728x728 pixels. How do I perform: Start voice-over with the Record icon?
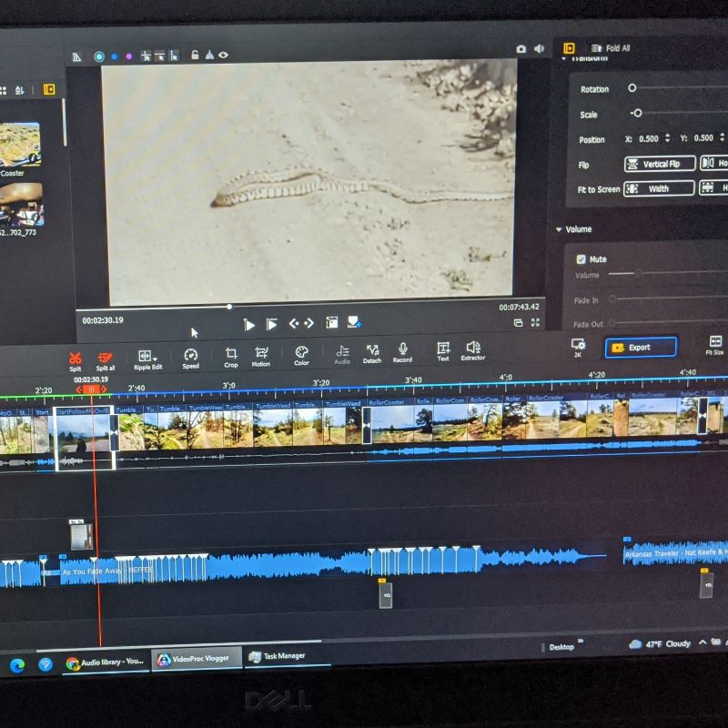pos(402,350)
